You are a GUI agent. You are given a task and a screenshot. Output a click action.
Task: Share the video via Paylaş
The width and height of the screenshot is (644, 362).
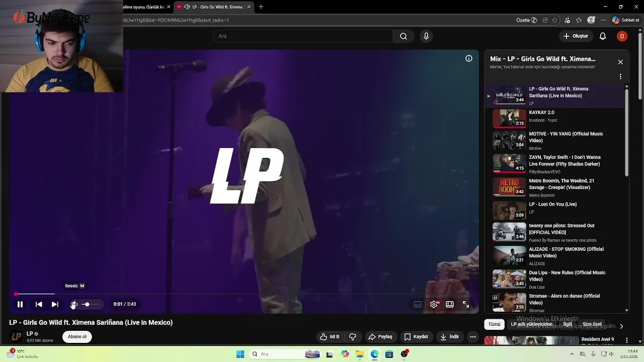[x=380, y=337]
